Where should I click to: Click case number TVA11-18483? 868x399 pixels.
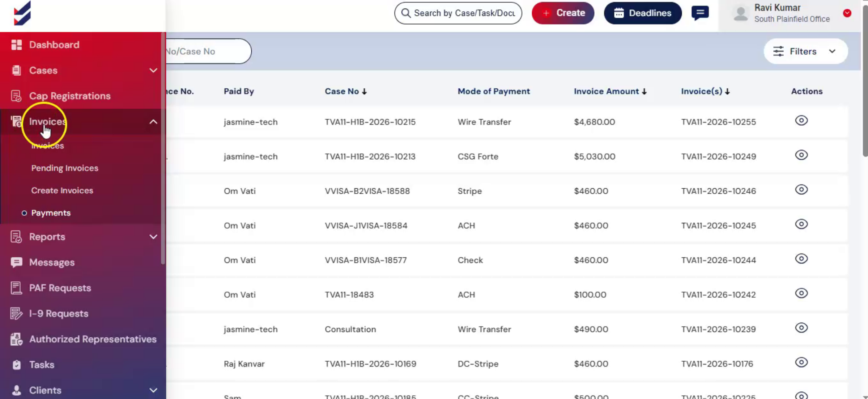349,295
